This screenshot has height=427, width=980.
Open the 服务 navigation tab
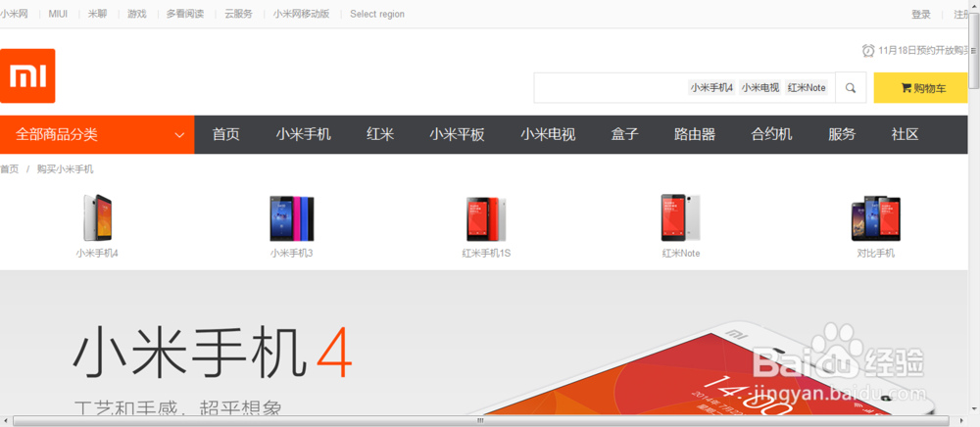[x=842, y=134]
